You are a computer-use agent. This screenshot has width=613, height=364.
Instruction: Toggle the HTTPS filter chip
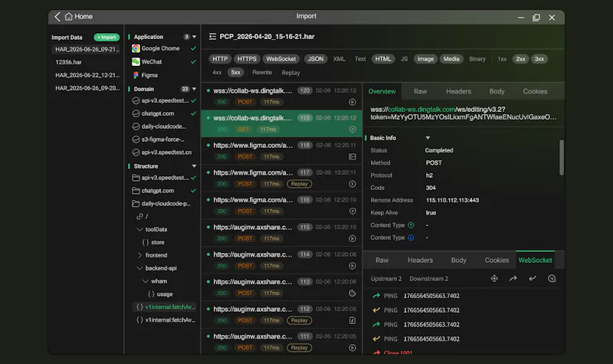coord(247,59)
